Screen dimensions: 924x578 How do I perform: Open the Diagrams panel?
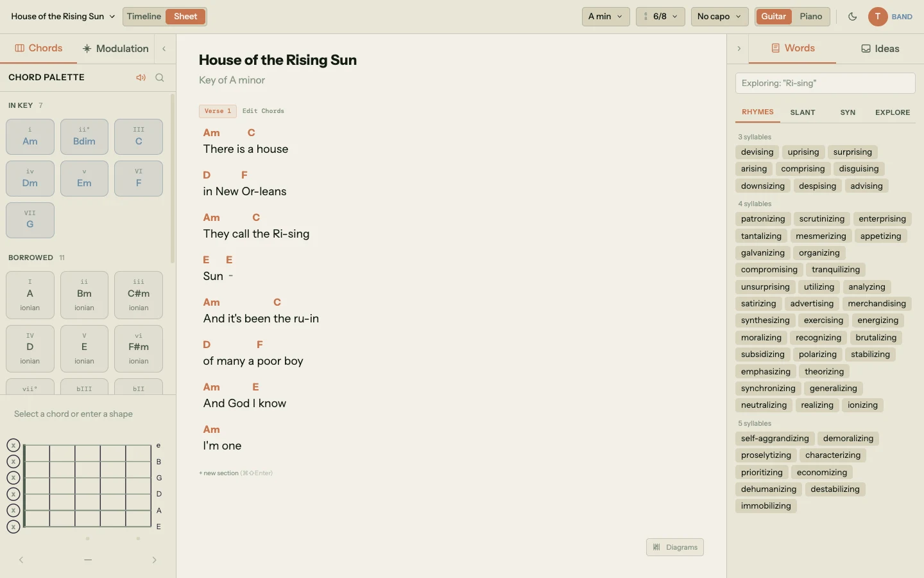(674, 548)
